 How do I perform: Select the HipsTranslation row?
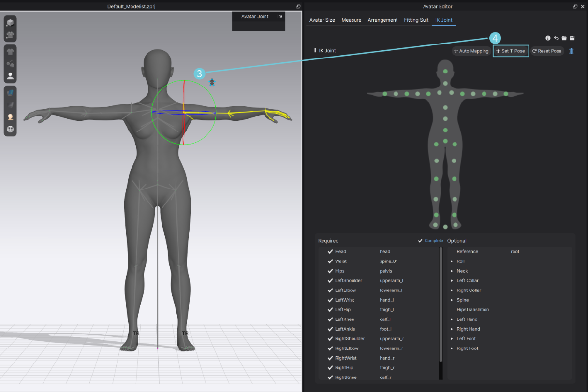[509, 309]
